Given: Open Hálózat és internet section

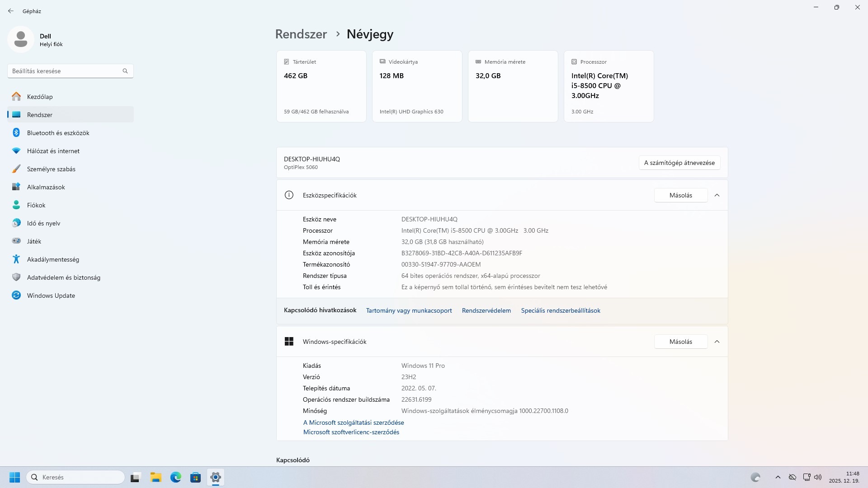Looking at the screenshot, I should pos(53,151).
